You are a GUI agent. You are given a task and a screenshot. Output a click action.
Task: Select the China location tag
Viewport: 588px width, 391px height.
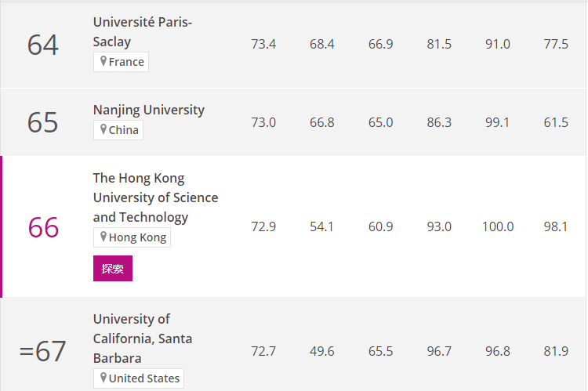coord(118,130)
